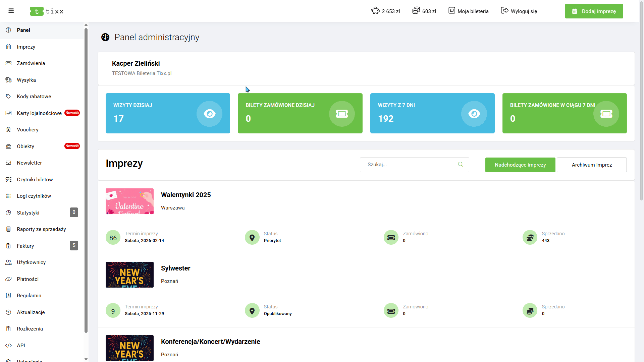This screenshot has height=362, width=644.
Task: Click the Szukaj search field
Action: [409, 165]
